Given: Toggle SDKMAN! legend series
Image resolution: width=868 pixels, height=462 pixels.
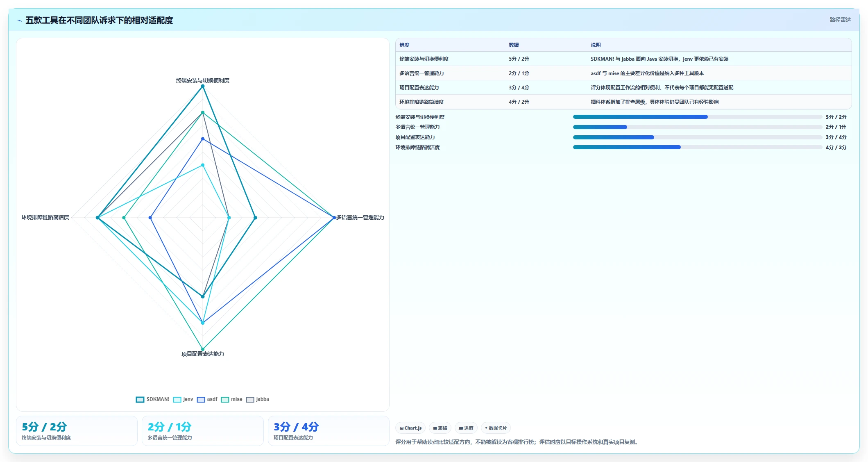Looking at the screenshot, I should tap(152, 399).
